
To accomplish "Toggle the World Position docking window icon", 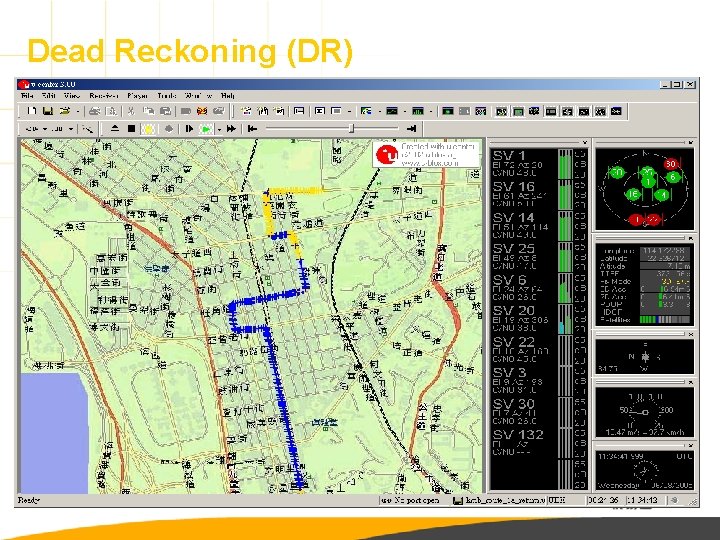I will (534, 111).
